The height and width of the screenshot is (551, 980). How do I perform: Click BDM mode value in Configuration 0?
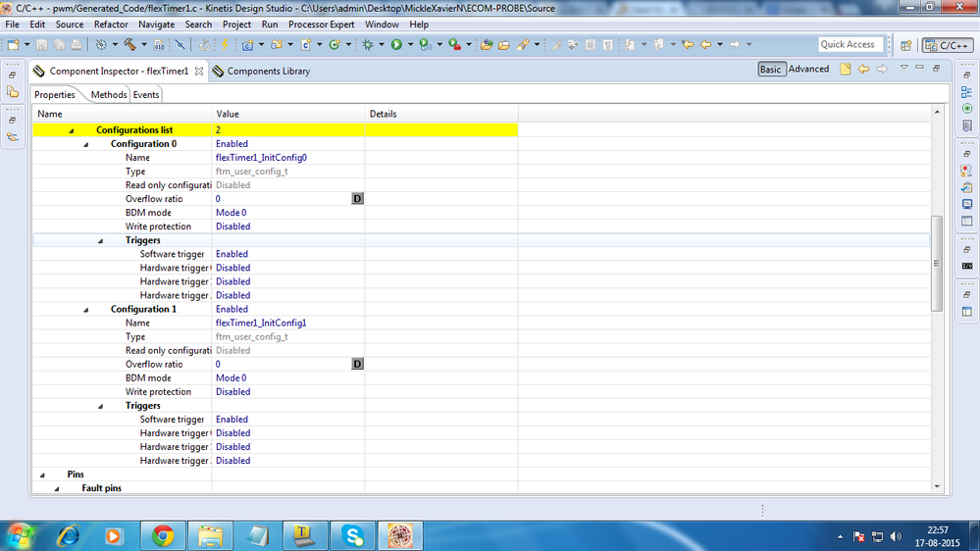click(x=232, y=213)
